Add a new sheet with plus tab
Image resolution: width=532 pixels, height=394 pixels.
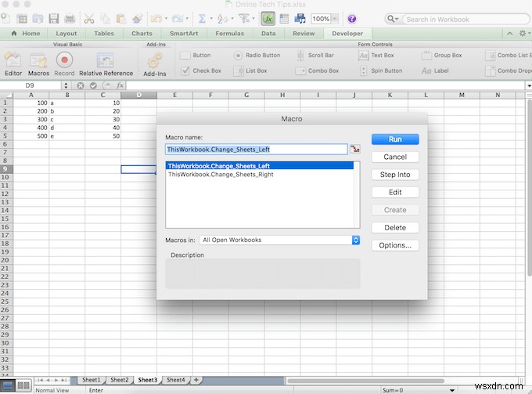coord(196,380)
